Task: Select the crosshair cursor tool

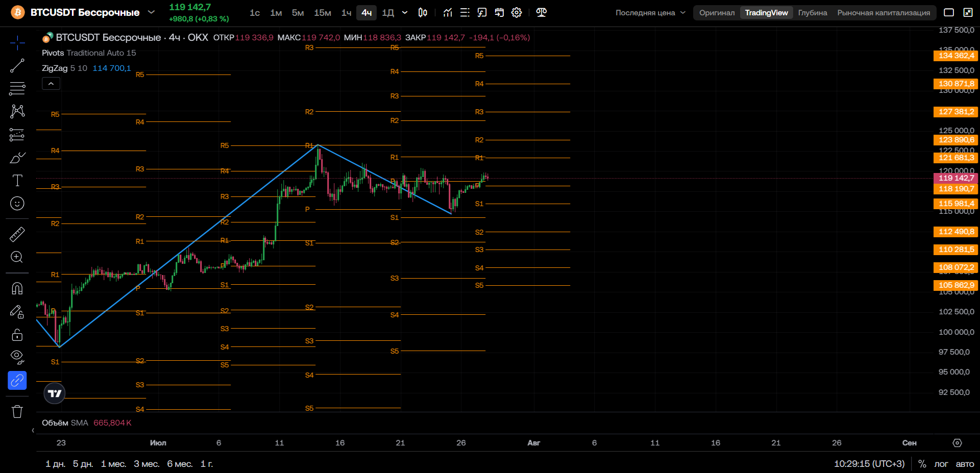Action: (x=17, y=43)
